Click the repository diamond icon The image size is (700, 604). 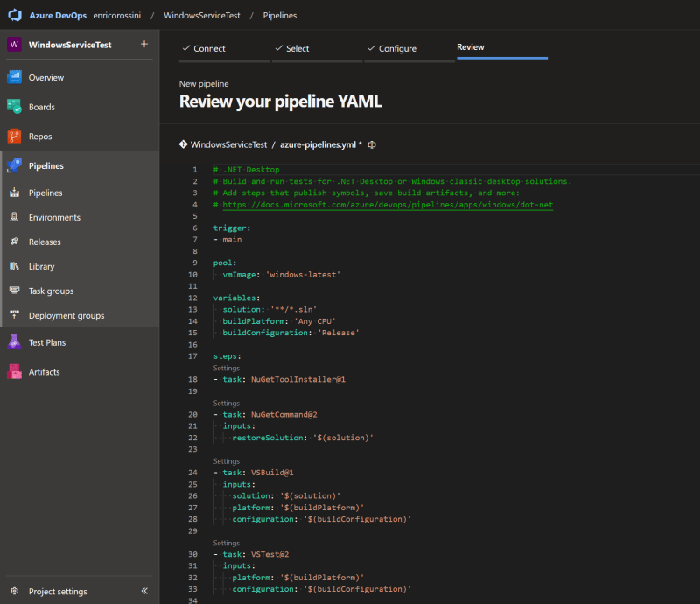point(183,144)
